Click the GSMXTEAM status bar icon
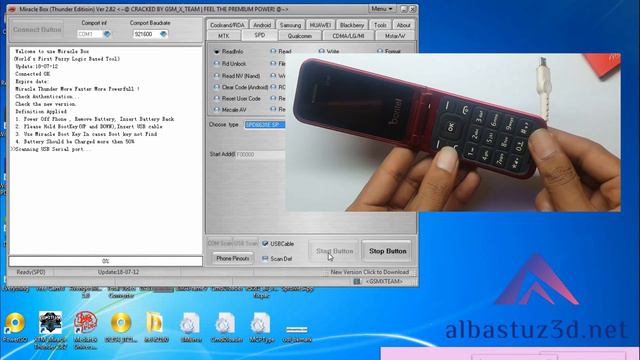 357,281
